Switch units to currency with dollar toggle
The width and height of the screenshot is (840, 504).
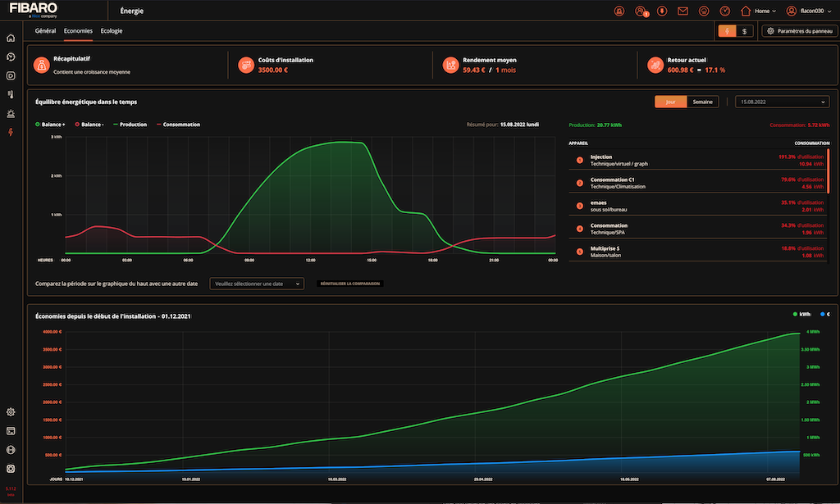pos(744,31)
